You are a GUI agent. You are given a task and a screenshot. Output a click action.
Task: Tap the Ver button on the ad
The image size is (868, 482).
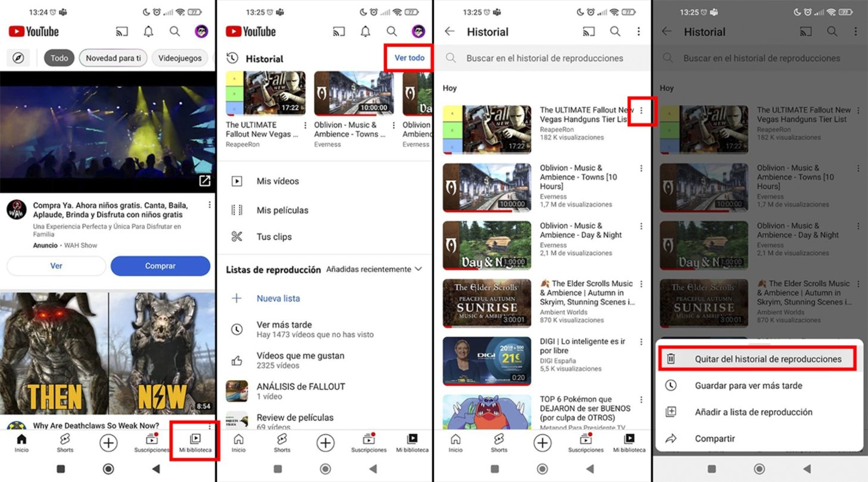pos(56,266)
